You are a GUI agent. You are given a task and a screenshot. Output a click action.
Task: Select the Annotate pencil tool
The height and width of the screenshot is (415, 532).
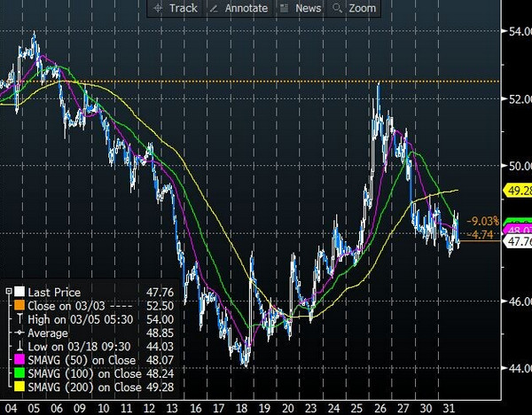(x=236, y=8)
